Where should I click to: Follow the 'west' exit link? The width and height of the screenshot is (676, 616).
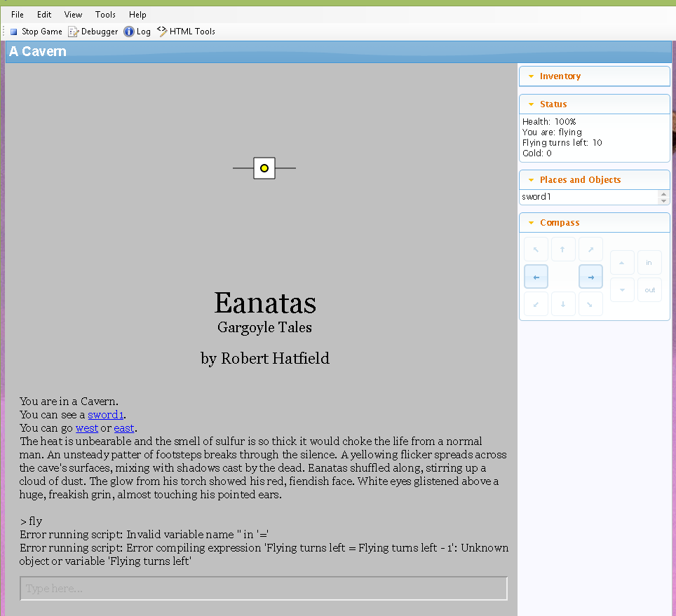[x=87, y=428]
